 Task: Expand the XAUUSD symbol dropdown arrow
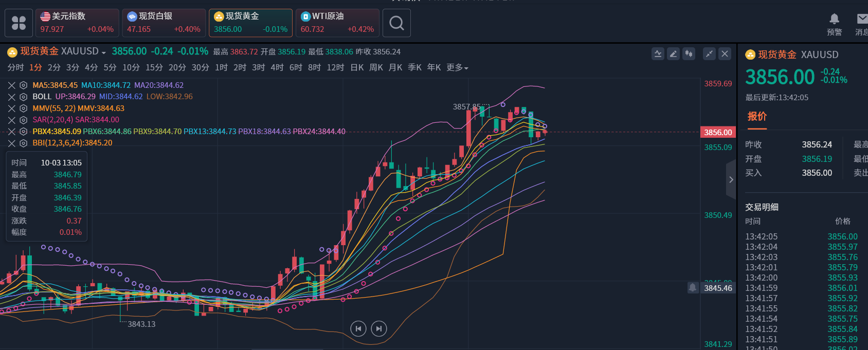104,52
